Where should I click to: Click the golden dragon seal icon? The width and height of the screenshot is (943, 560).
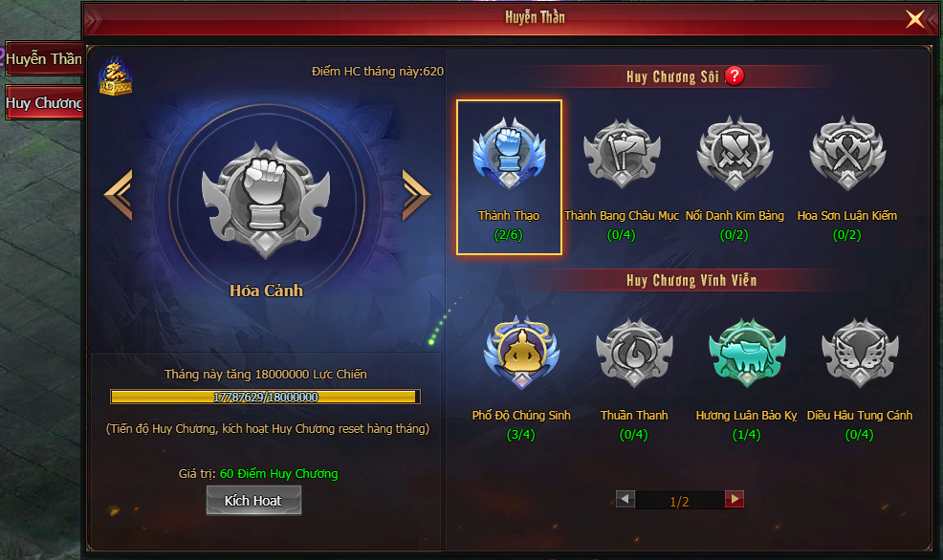click(x=116, y=76)
